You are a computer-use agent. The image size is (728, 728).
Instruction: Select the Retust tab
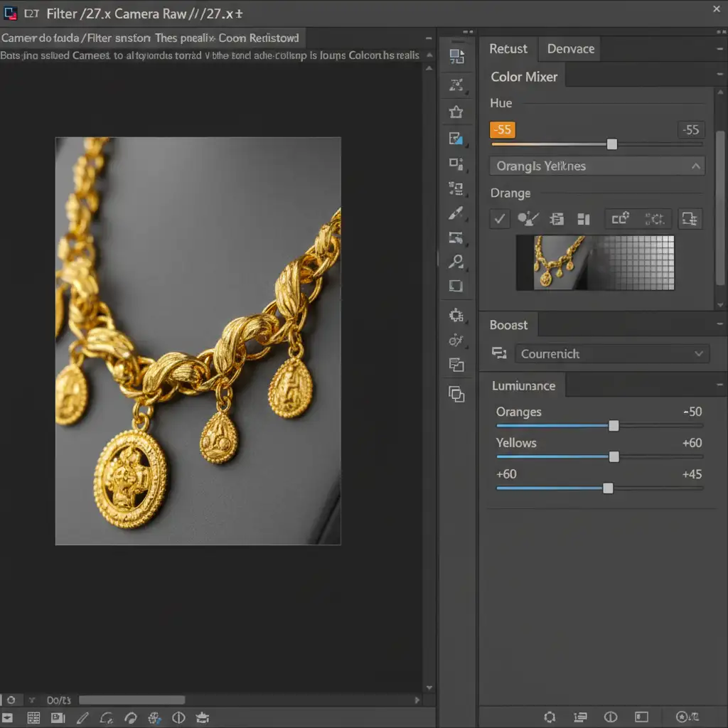tap(508, 49)
